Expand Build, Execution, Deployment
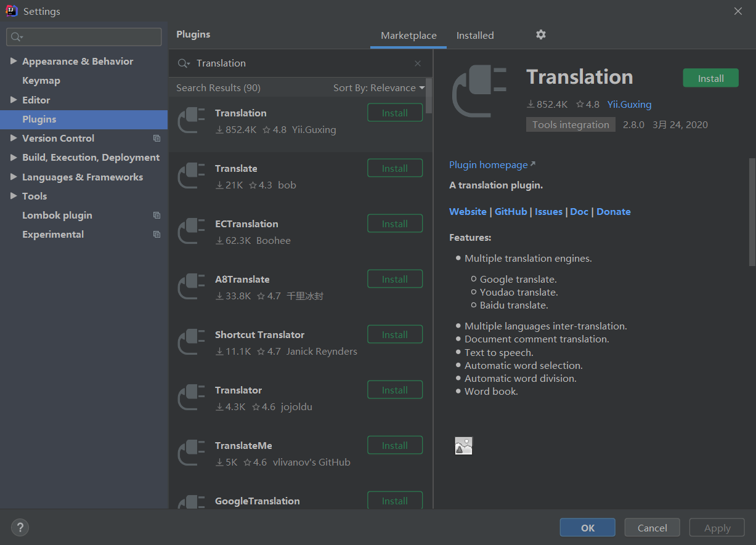The image size is (756, 545). 14,158
